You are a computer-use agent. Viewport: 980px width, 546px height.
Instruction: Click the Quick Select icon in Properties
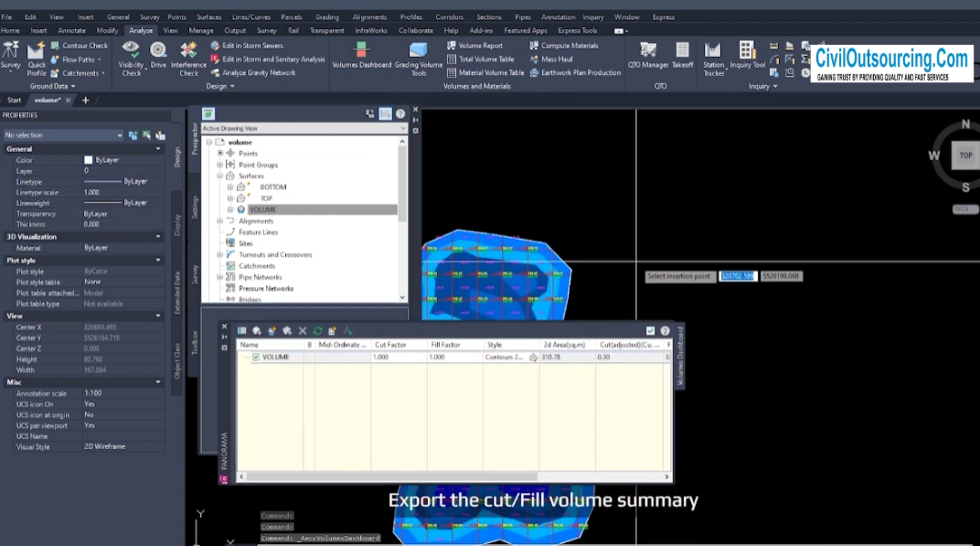[x=161, y=135]
